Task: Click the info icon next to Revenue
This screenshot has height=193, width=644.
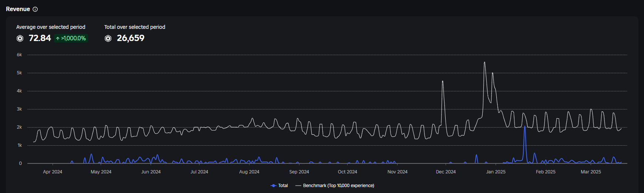Action: pyautogui.click(x=35, y=9)
